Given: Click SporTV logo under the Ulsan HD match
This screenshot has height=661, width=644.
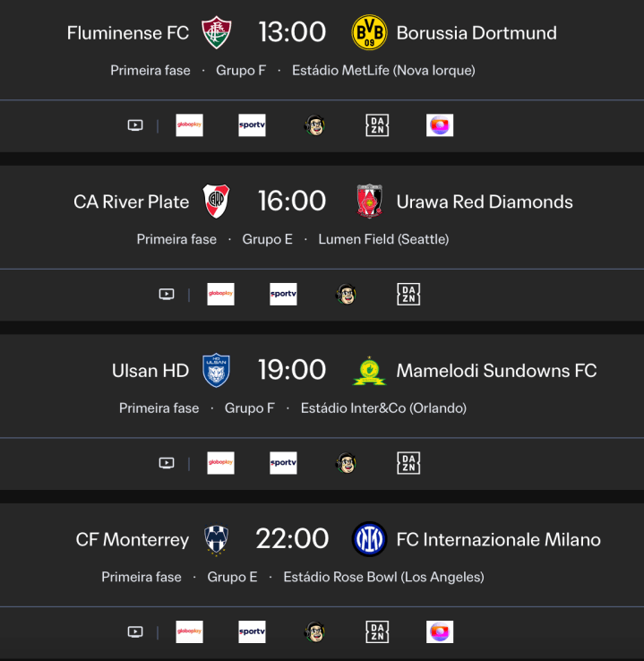Looking at the screenshot, I should 283,463.
